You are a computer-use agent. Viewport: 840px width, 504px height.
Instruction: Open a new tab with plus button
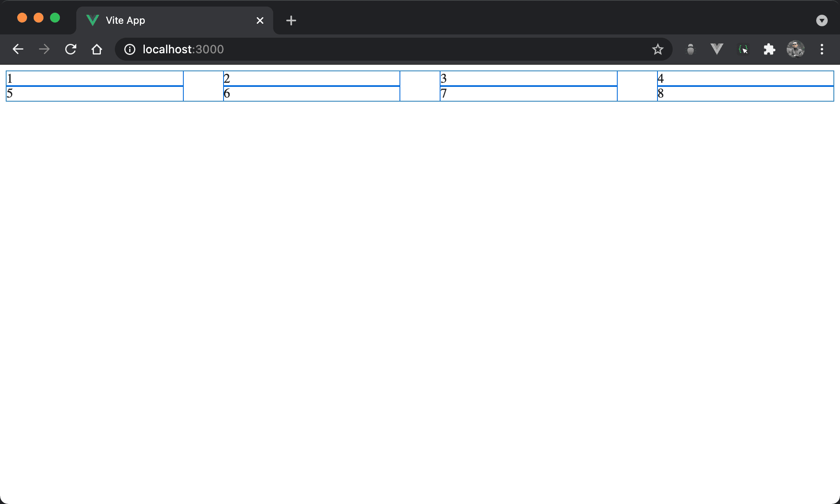(291, 20)
